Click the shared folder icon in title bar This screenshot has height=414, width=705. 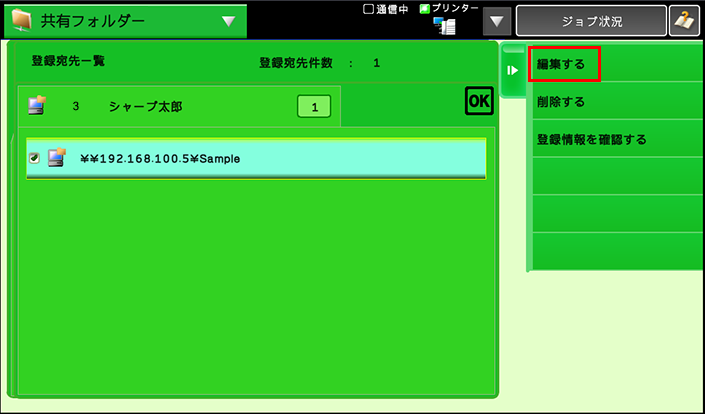click(22, 21)
